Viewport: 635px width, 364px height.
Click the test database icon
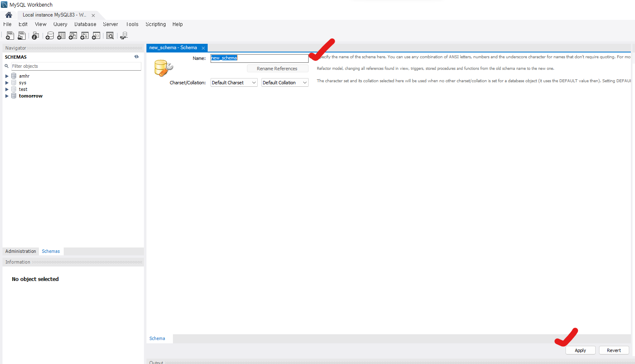(14, 89)
